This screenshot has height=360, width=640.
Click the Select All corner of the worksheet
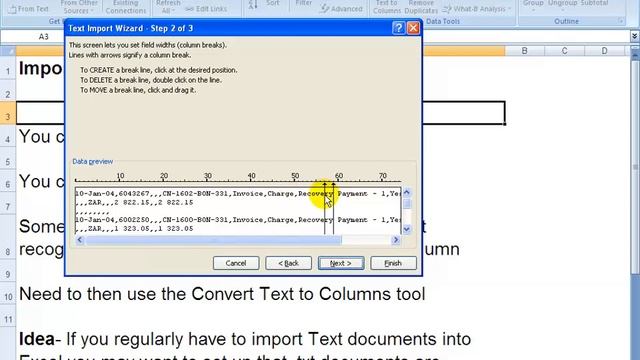coord(8,51)
